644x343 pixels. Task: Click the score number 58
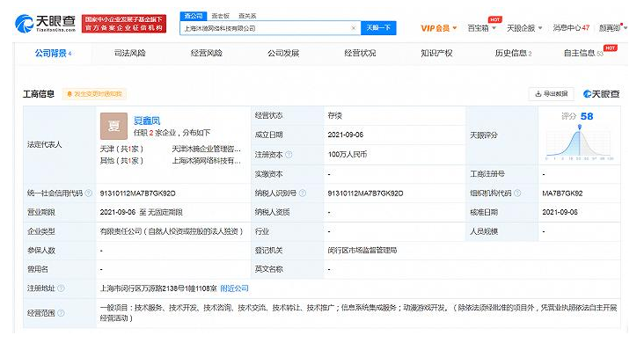(587, 116)
